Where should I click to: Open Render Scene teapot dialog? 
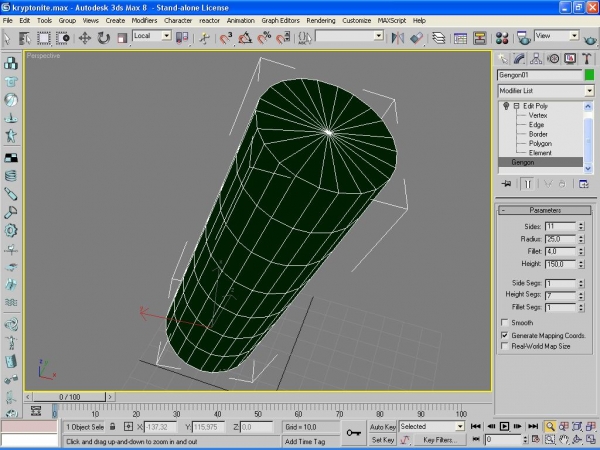coord(523,38)
